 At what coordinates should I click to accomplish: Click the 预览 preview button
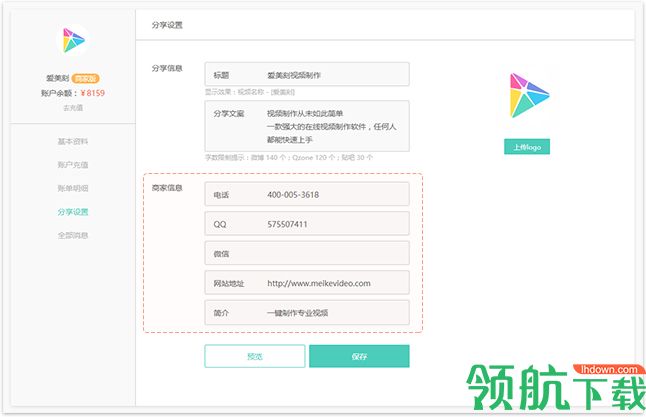point(255,356)
